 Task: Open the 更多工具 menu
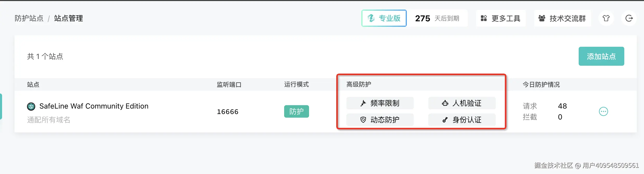501,18
